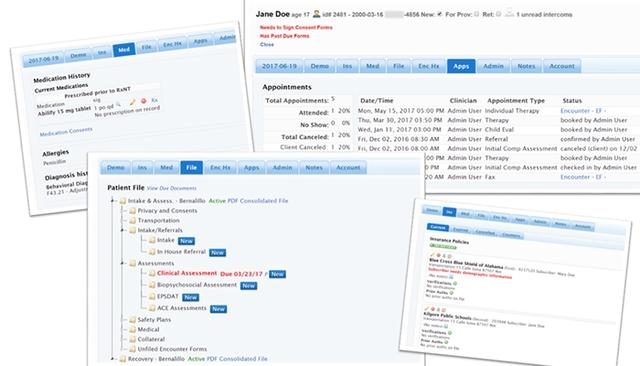Click the EPSDAT folder icon
Viewport: 640px width, 366px height.
pos(152,296)
